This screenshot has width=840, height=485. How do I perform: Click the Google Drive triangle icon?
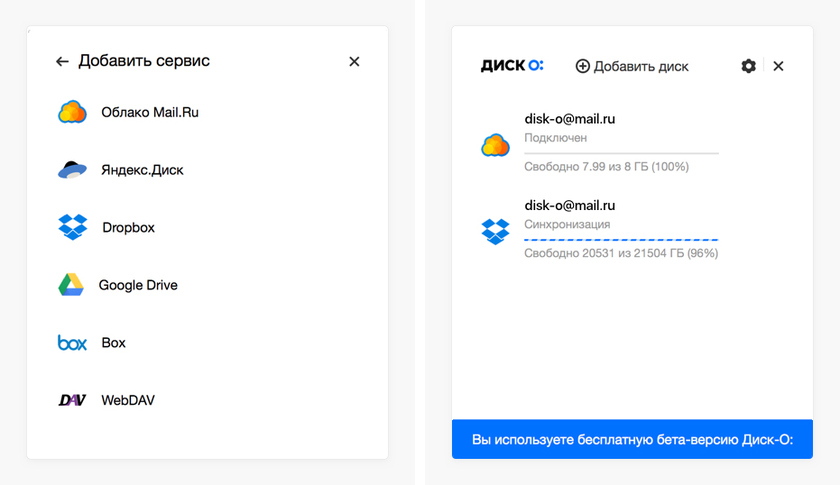click(x=70, y=285)
